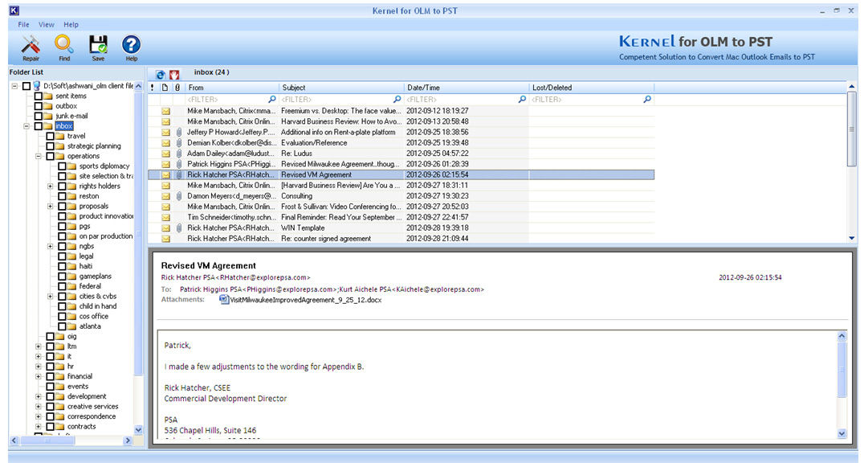
Task: Click the attachment paperclip column header icon
Action: tap(177, 88)
